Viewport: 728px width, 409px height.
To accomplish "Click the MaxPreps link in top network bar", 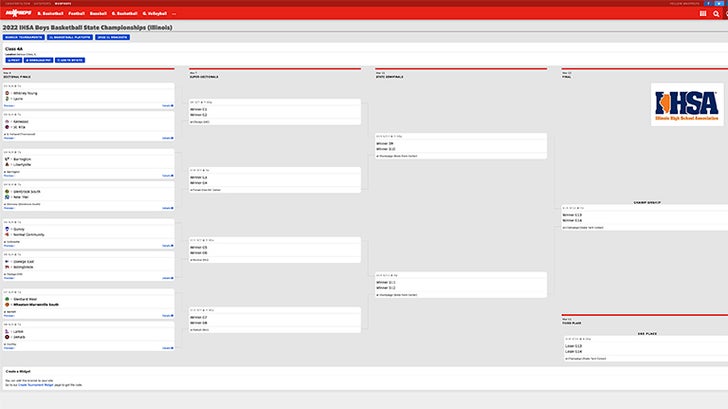I will pyautogui.click(x=63, y=3).
